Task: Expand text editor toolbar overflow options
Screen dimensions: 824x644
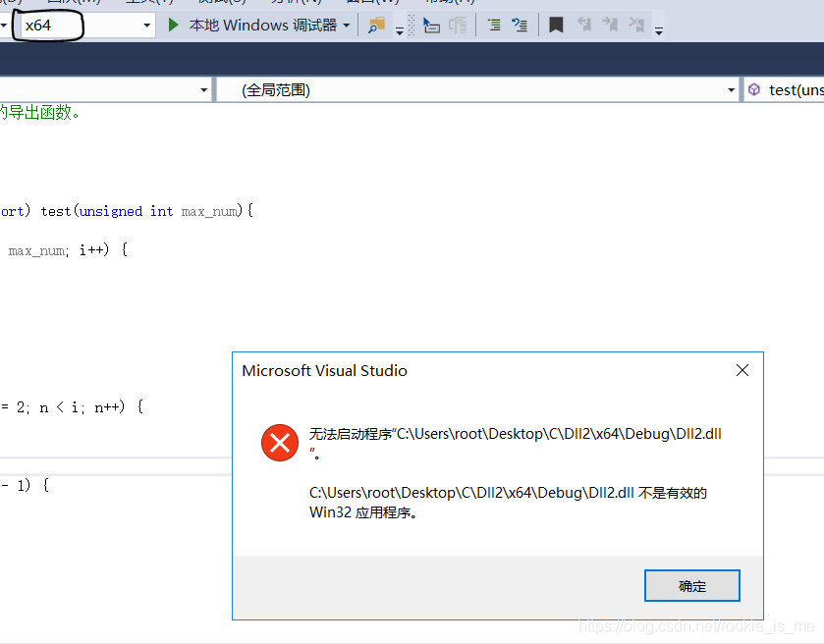Action: click(x=658, y=31)
